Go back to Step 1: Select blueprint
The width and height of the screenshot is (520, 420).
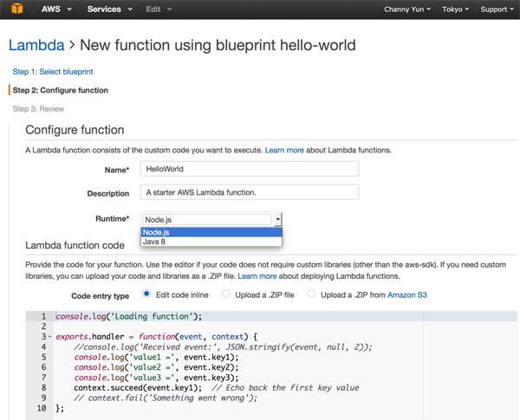(x=53, y=72)
